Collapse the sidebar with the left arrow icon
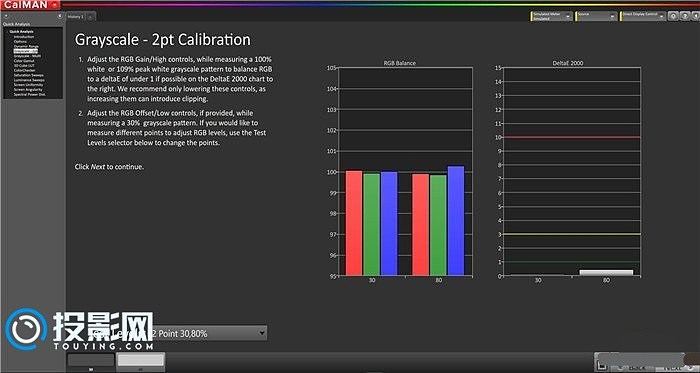The height and width of the screenshot is (373, 700). 60,16
